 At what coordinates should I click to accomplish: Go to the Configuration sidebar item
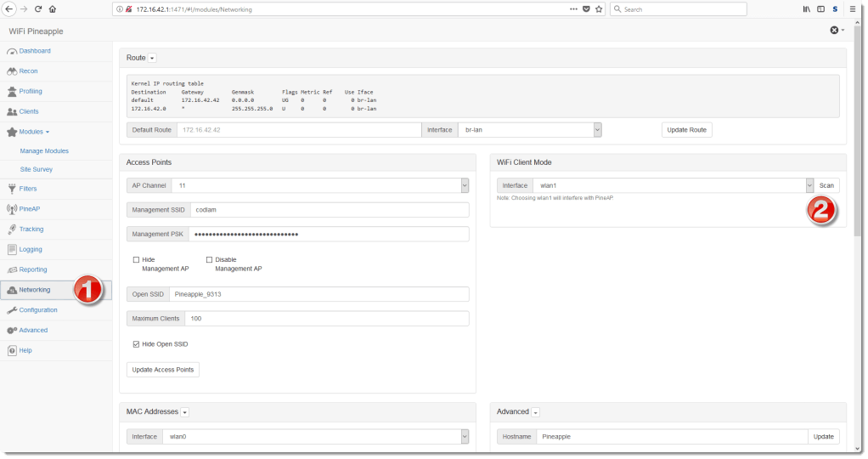(x=38, y=310)
